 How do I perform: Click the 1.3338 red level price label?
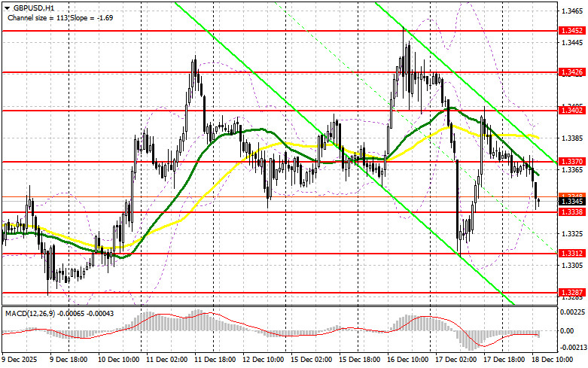coord(572,212)
